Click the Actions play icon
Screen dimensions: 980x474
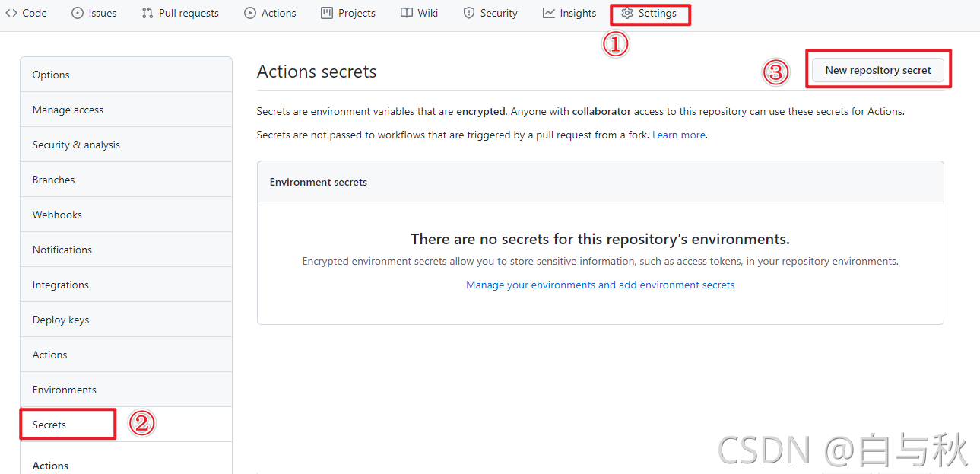click(250, 13)
